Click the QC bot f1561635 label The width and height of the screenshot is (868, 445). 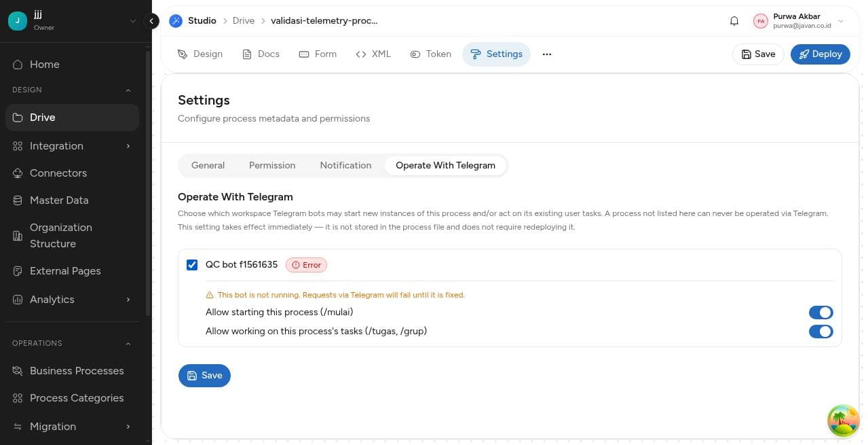coord(242,265)
